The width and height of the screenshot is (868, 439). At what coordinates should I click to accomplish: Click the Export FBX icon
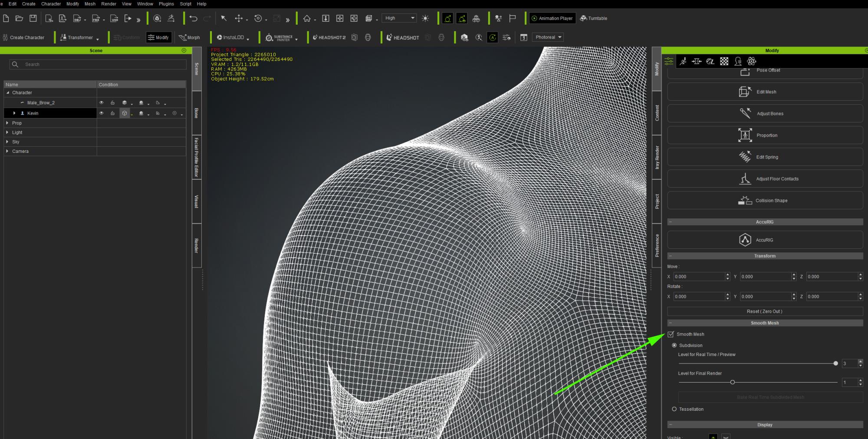96,18
